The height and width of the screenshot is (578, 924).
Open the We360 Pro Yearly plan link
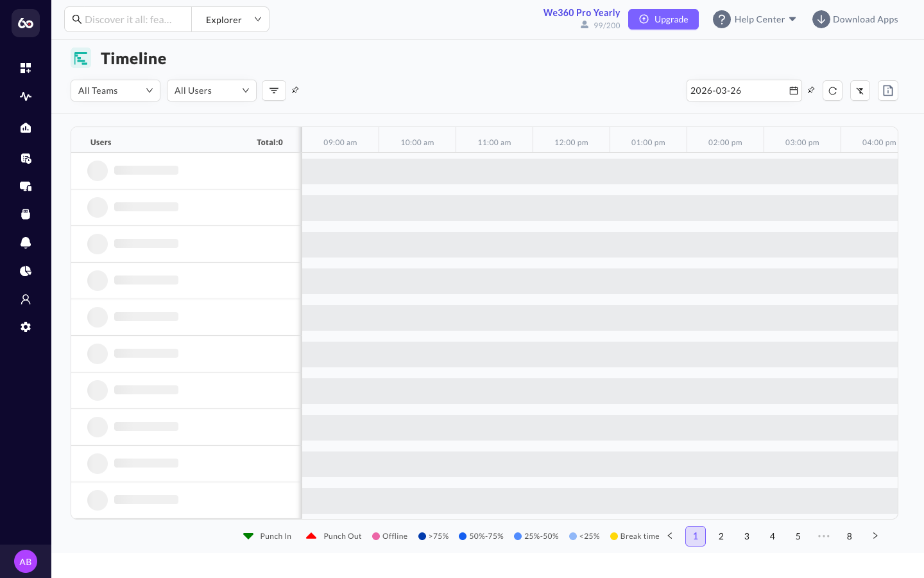click(581, 13)
